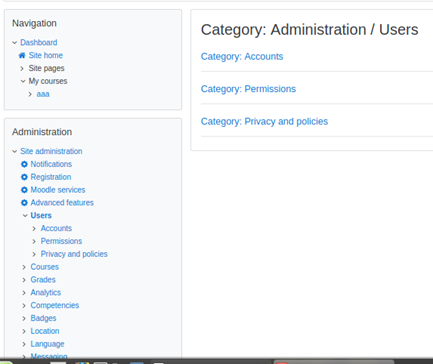Open Grades administration link
Viewport: 433px width, 364px height.
(43, 280)
